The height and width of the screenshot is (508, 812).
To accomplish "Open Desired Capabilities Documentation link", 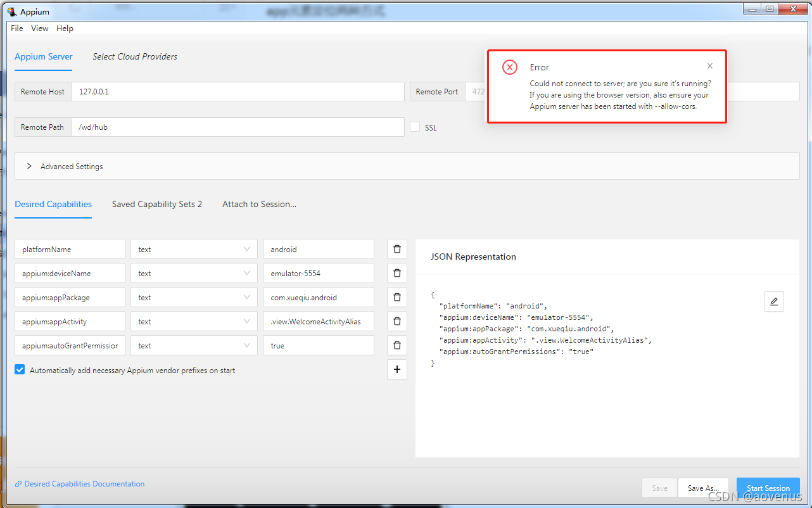I will coord(80,483).
